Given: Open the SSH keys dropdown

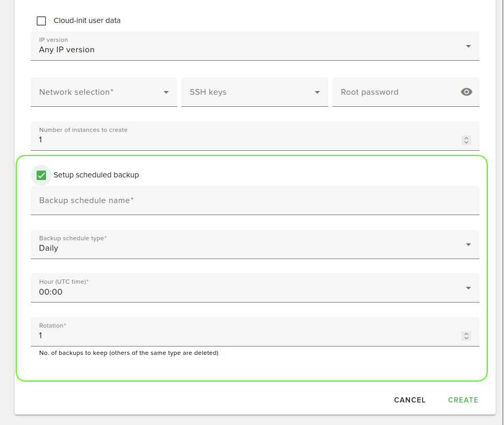Looking at the screenshot, I should (x=317, y=92).
